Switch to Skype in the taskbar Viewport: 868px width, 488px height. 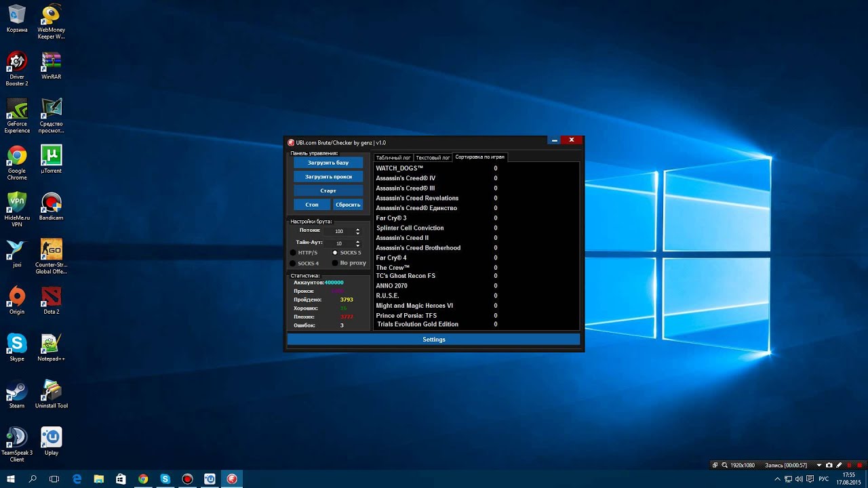pyautogui.click(x=165, y=479)
